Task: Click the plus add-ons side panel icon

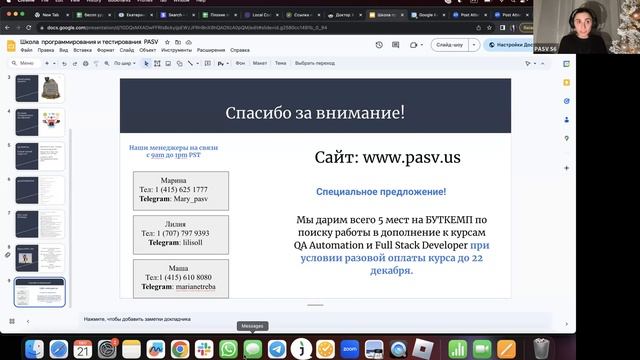Action: pyautogui.click(x=567, y=168)
